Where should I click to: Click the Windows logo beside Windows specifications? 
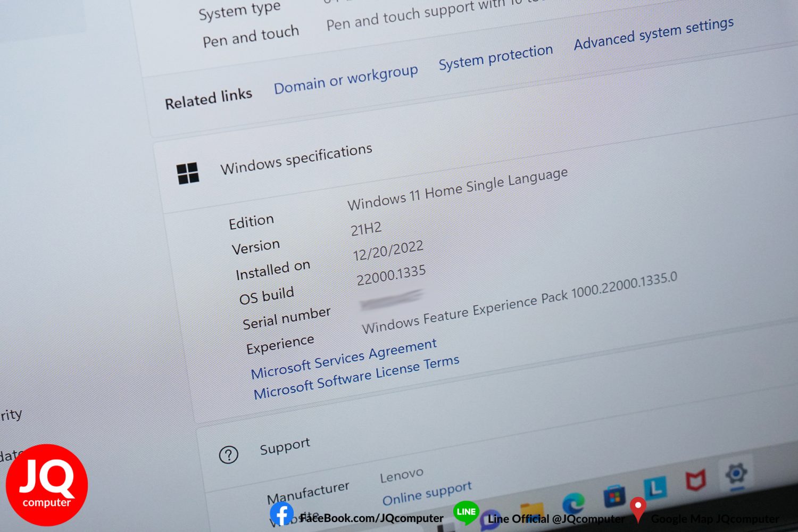[x=188, y=173]
